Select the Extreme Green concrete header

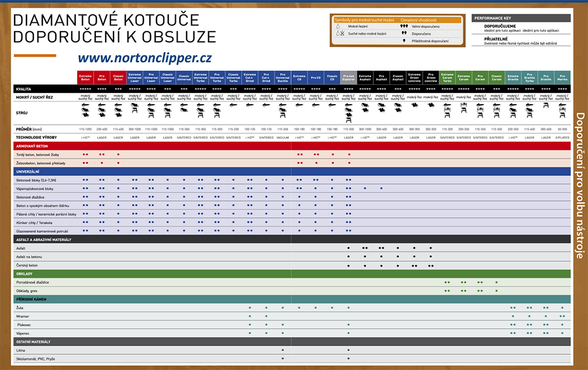point(415,77)
